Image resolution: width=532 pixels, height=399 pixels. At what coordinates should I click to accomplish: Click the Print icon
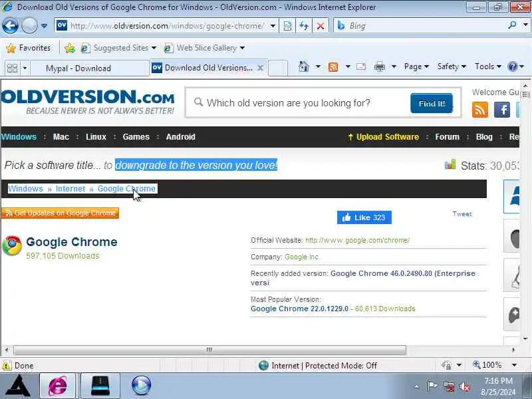(379, 67)
